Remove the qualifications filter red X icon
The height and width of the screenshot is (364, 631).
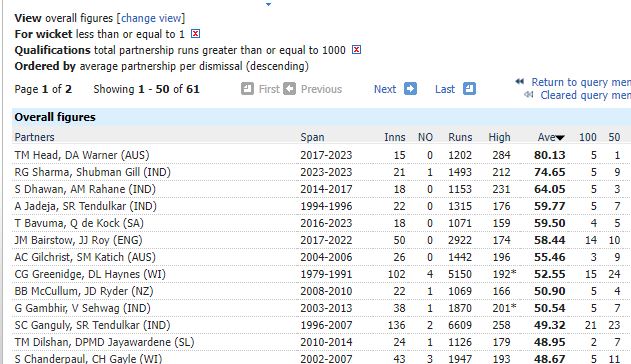point(356,50)
